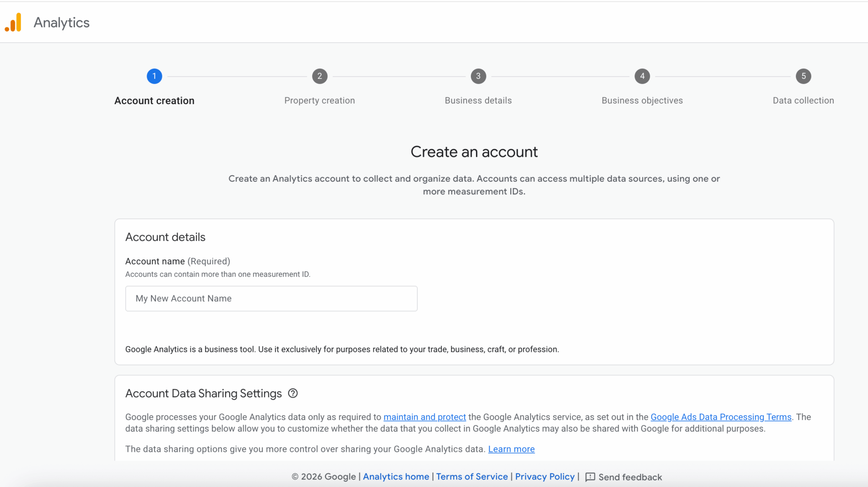Click the Send feedback icon
The height and width of the screenshot is (487, 868).
[x=591, y=477]
